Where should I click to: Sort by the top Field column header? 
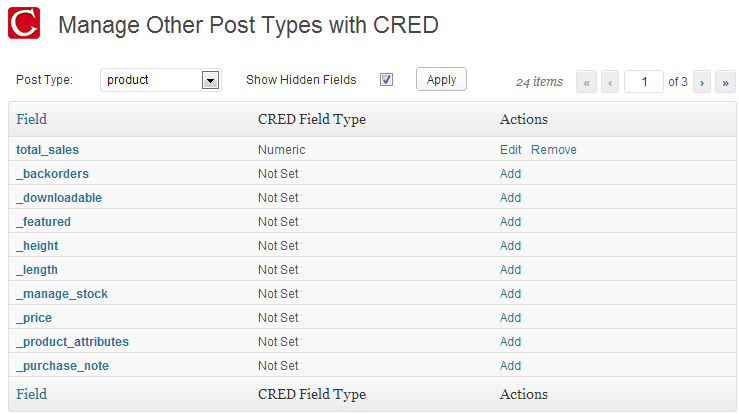tap(32, 119)
